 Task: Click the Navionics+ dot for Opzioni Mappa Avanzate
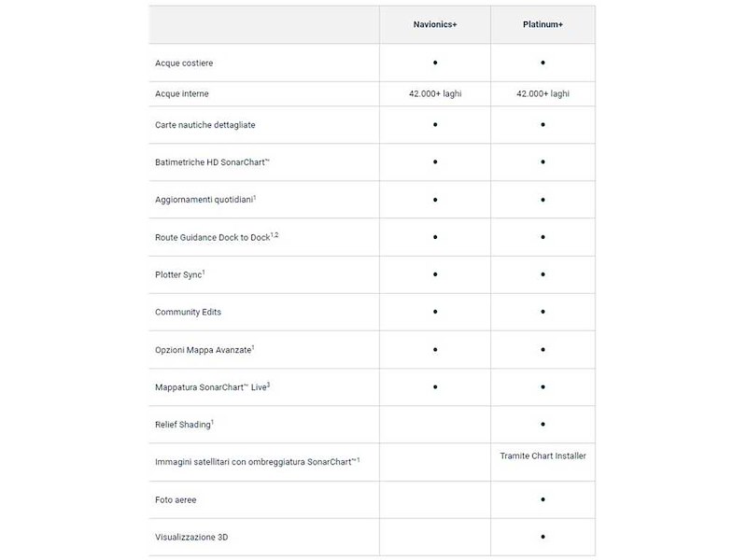tap(435, 349)
